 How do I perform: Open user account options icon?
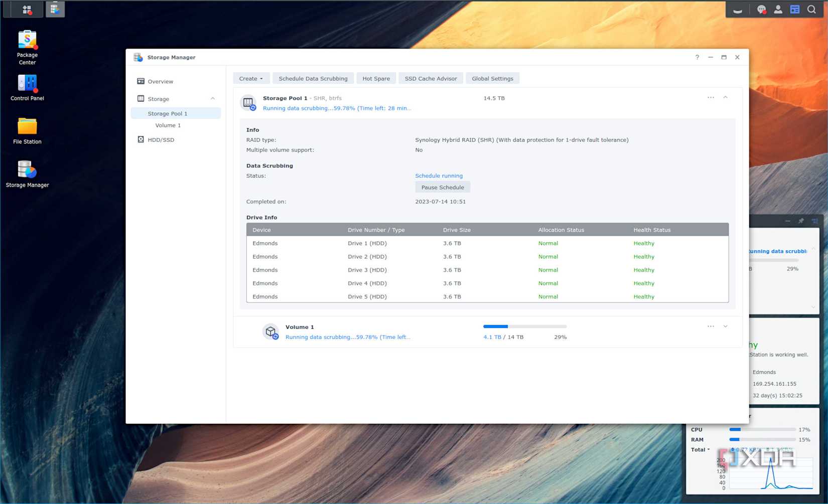pyautogui.click(x=778, y=10)
